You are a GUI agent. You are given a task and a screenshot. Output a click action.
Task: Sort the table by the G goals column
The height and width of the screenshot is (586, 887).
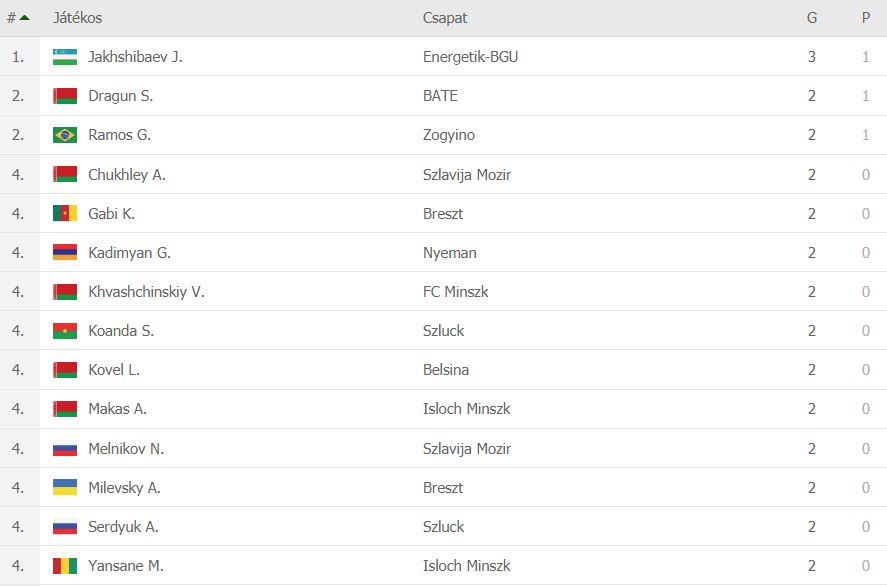tap(812, 18)
